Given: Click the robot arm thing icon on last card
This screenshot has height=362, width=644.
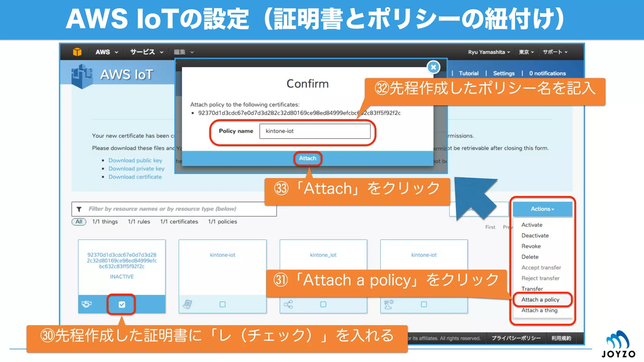Looking at the screenshot, I should (x=389, y=304).
